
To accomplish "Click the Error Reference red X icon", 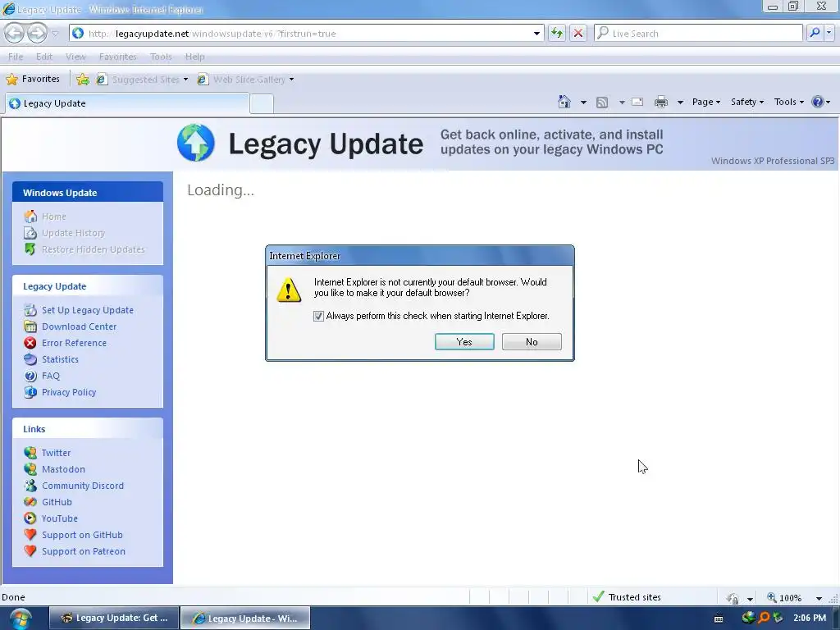I will [30, 343].
